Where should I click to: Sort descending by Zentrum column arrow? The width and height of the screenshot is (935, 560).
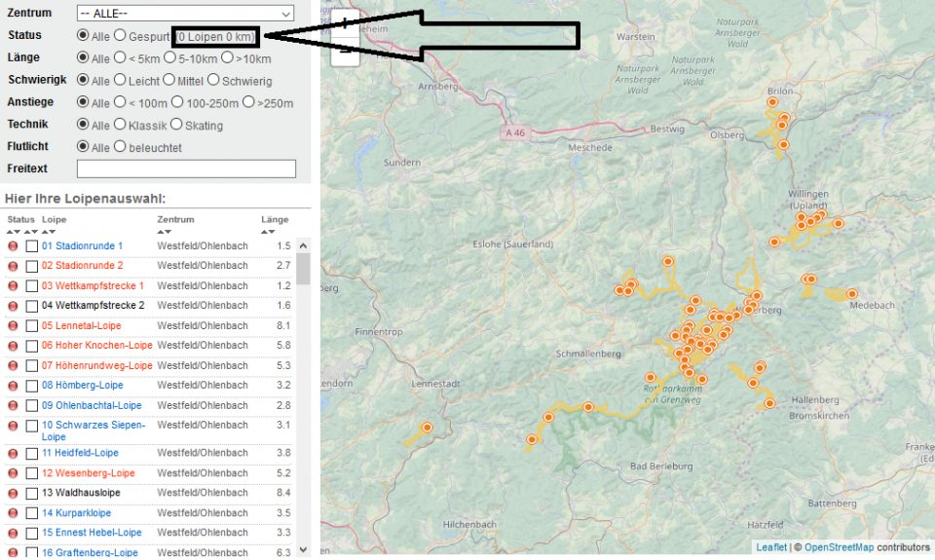pos(168,232)
